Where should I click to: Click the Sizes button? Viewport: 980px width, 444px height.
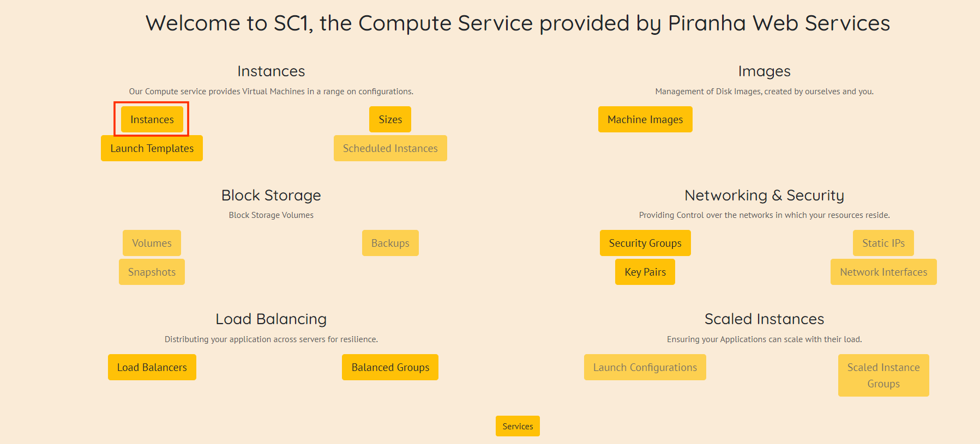[x=390, y=119]
